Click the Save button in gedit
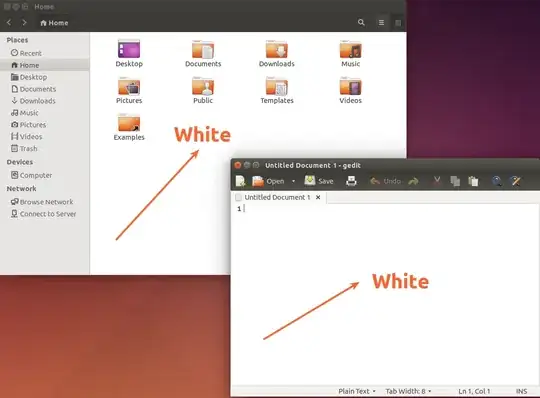Viewport: 540px width, 398px height. pos(319,181)
